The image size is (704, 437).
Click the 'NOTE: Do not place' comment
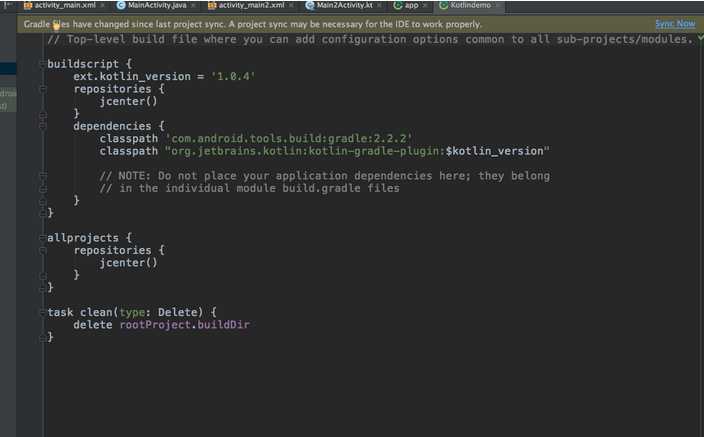coord(325,176)
